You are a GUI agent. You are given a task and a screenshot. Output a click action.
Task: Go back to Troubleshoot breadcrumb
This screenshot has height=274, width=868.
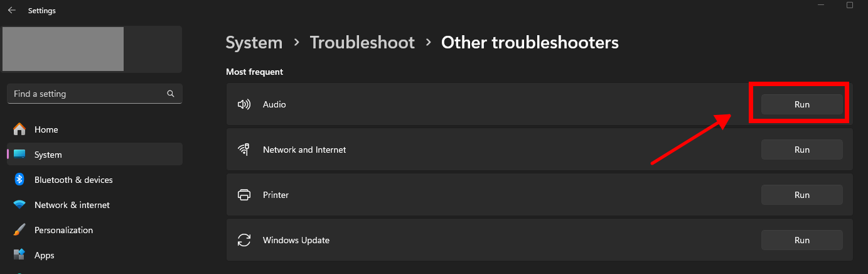pos(362,43)
